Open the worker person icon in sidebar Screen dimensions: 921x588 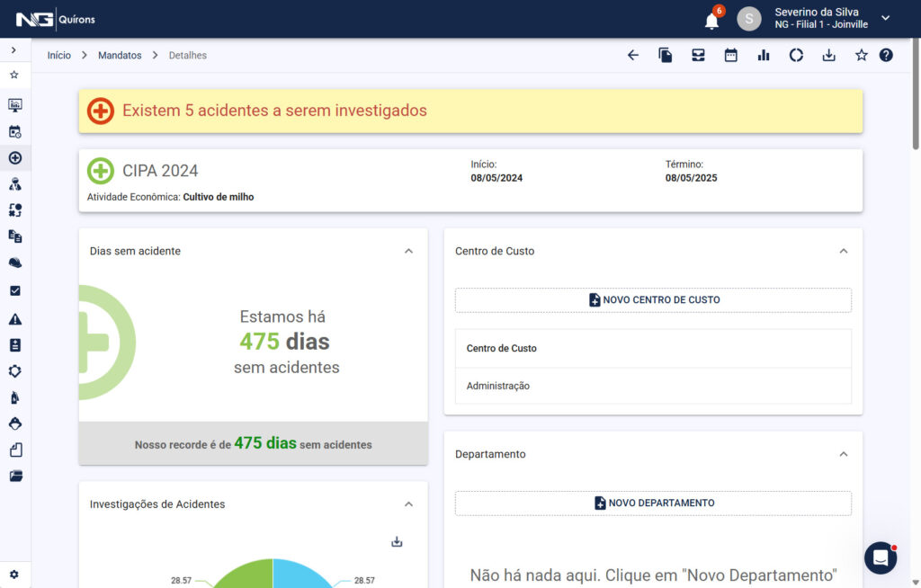click(x=15, y=183)
